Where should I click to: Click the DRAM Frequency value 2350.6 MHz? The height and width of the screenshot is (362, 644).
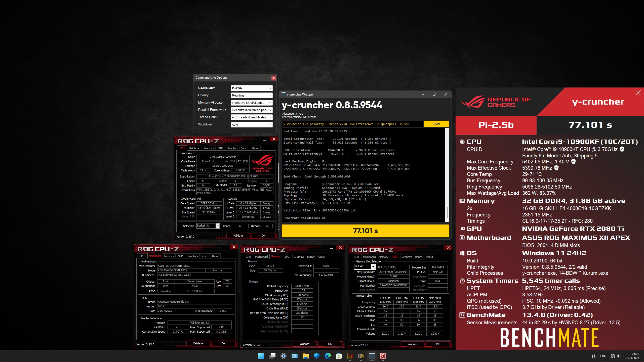[x=302, y=286]
